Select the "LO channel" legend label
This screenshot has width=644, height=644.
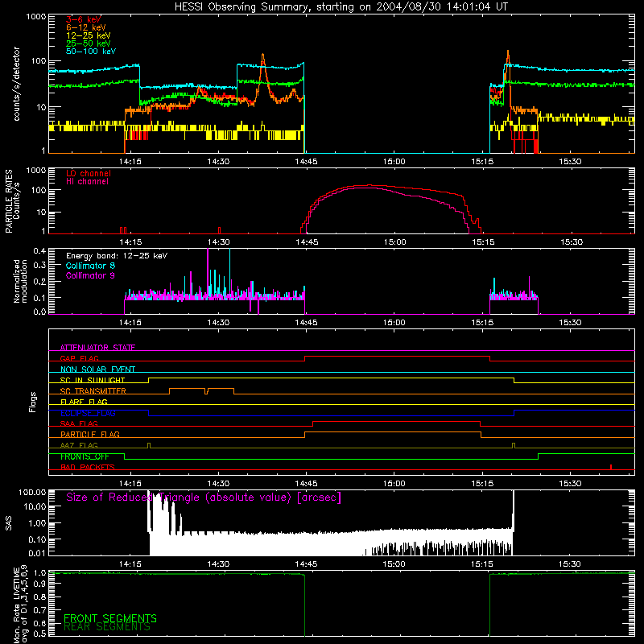89,173
